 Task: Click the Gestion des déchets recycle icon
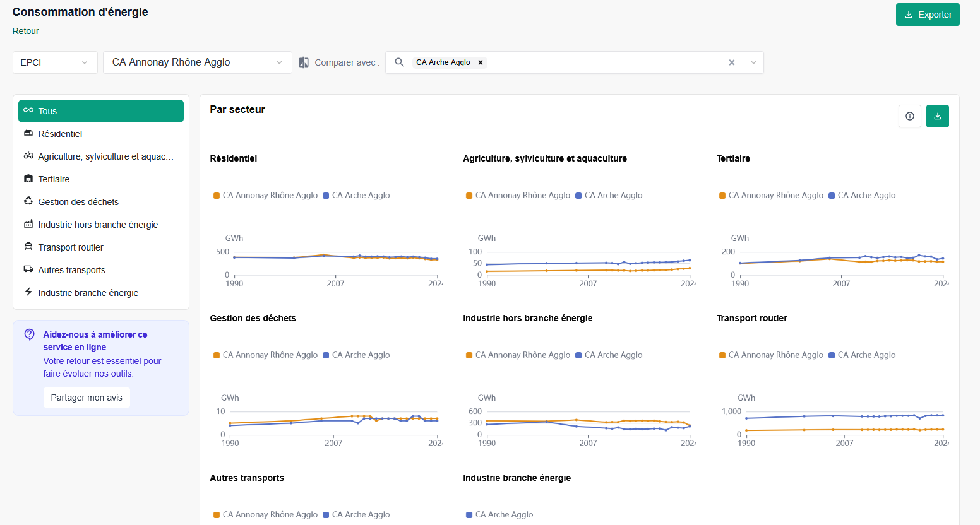[28, 201]
